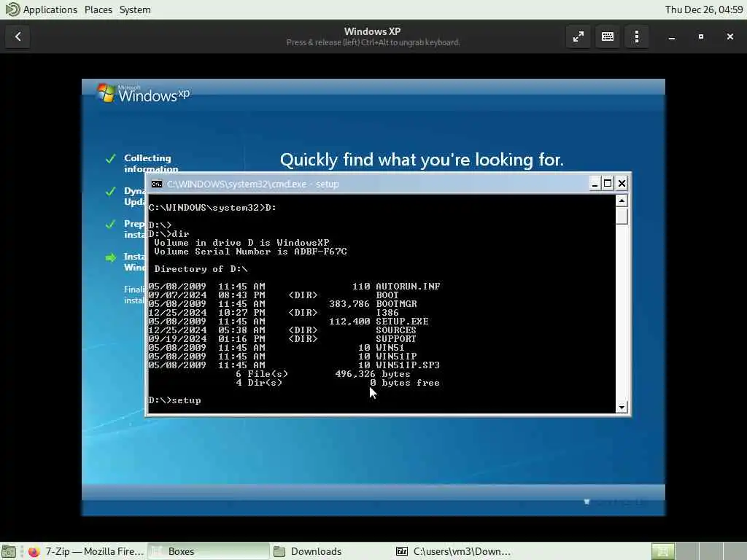Click the cmd.exe title bar icon
This screenshot has width=747, height=560.
(x=156, y=184)
